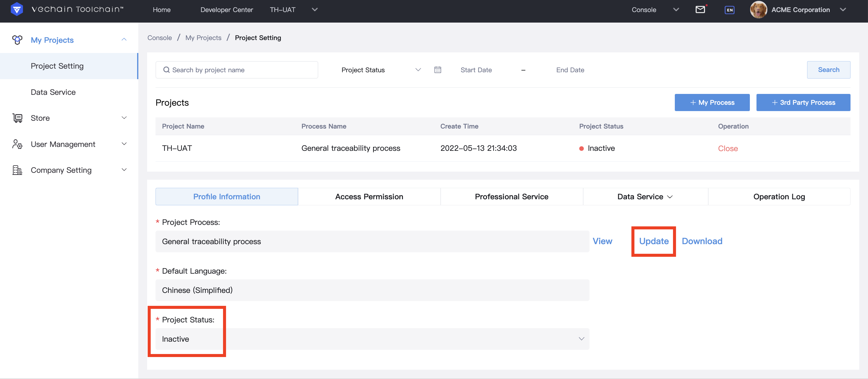Open the Project Status filter dropdown
This screenshot has width=868, height=379.
click(x=380, y=70)
